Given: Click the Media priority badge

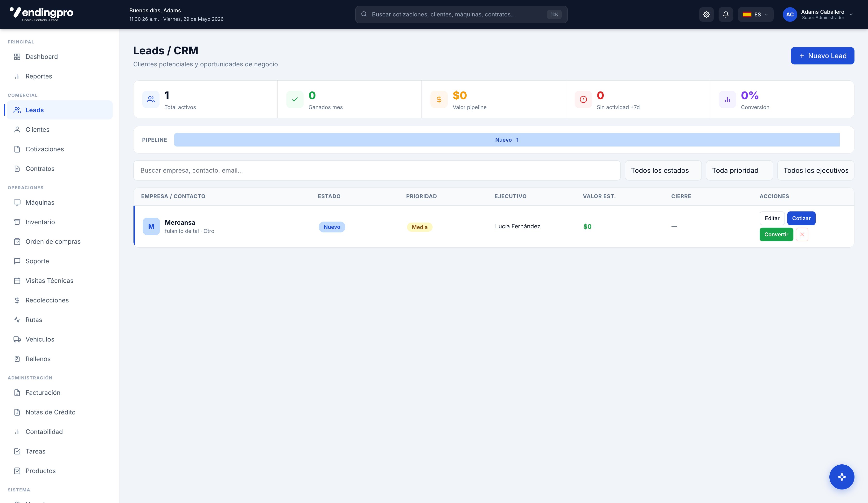Looking at the screenshot, I should pyautogui.click(x=420, y=227).
